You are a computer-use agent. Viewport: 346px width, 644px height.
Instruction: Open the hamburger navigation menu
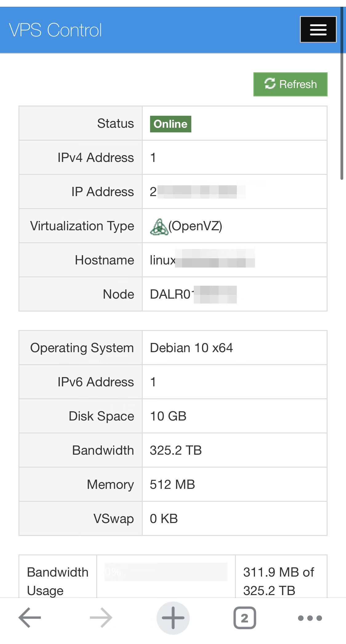pos(318,30)
